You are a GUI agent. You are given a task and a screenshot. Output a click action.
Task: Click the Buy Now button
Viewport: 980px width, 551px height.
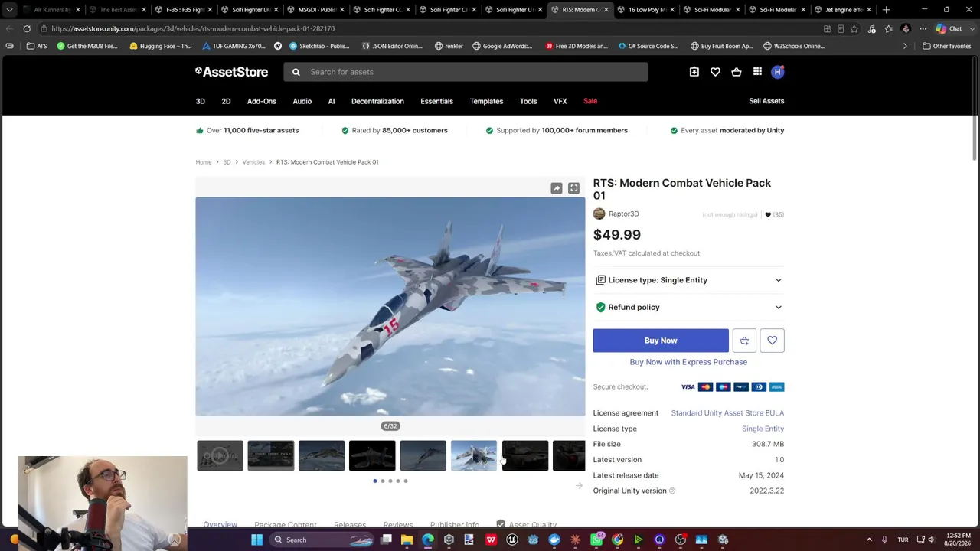point(661,341)
